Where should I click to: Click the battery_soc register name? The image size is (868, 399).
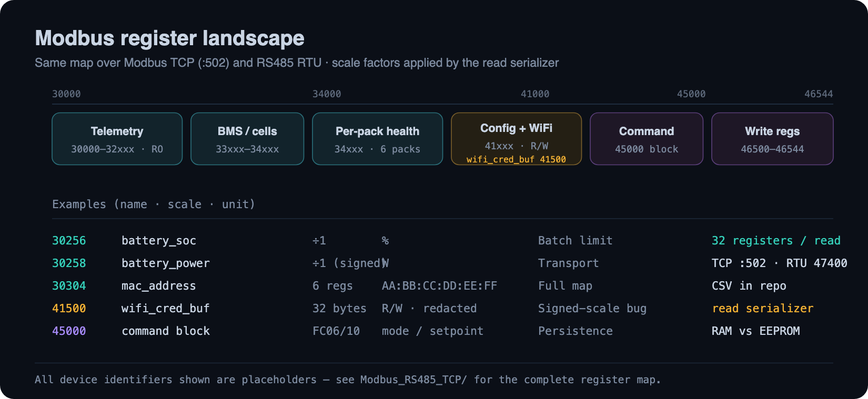[x=159, y=241]
